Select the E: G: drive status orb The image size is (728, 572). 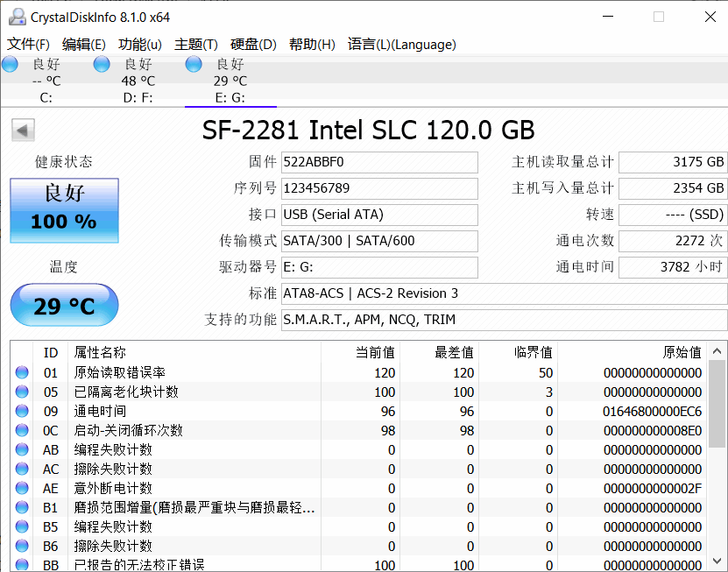(194, 64)
